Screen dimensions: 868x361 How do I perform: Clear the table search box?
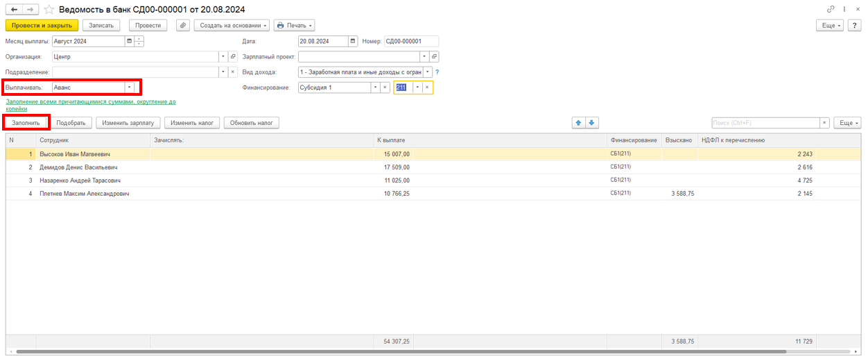click(x=824, y=123)
